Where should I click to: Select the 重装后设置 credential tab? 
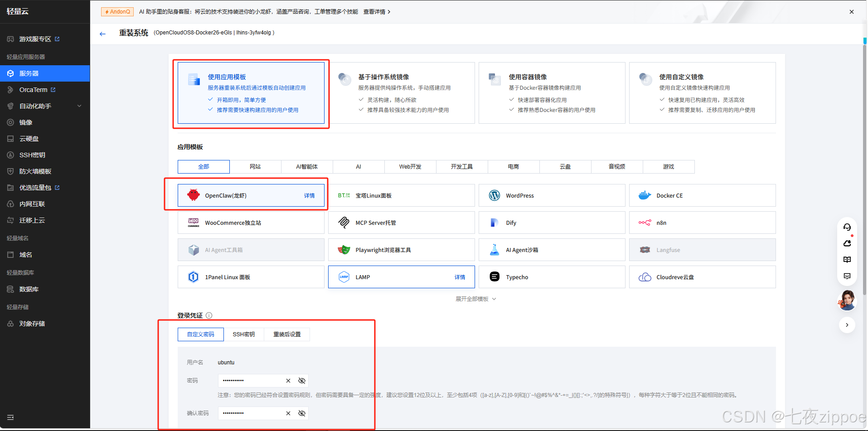point(287,334)
